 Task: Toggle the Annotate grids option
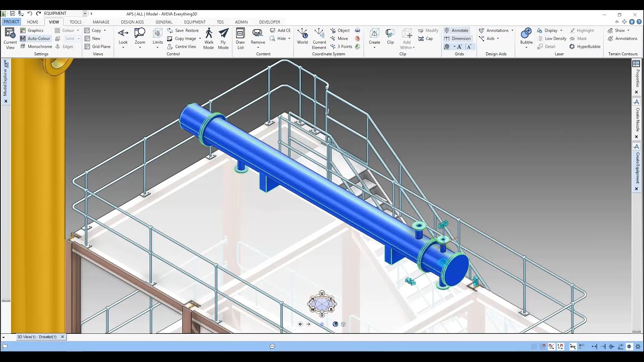(x=456, y=31)
